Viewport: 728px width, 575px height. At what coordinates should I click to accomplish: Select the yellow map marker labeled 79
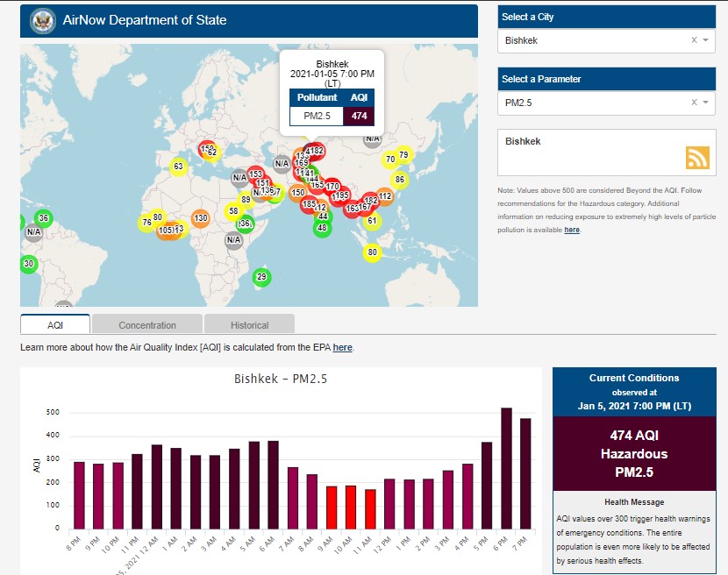coord(403,155)
